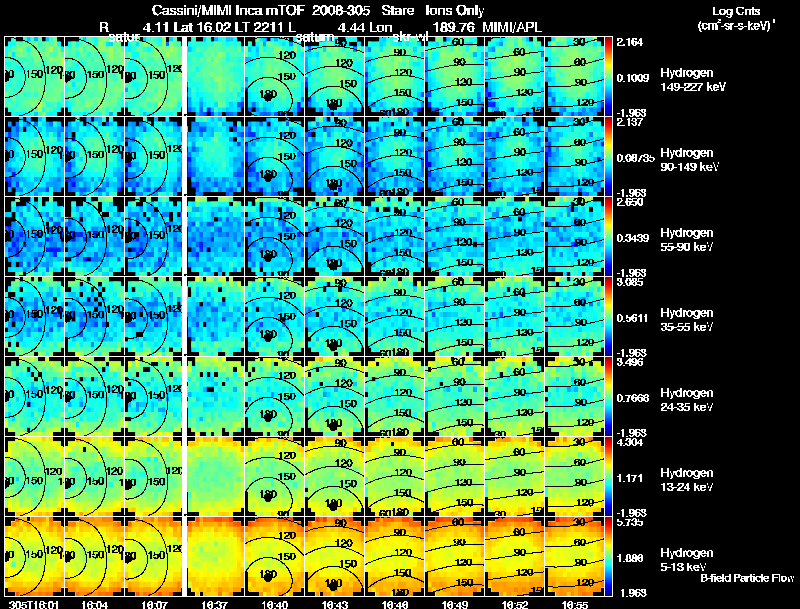Image resolution: width=800 pixels, height=609 pixels.
Task: Click the colorbar maximum value '2.137'
Action: click(x=630, y=122)
